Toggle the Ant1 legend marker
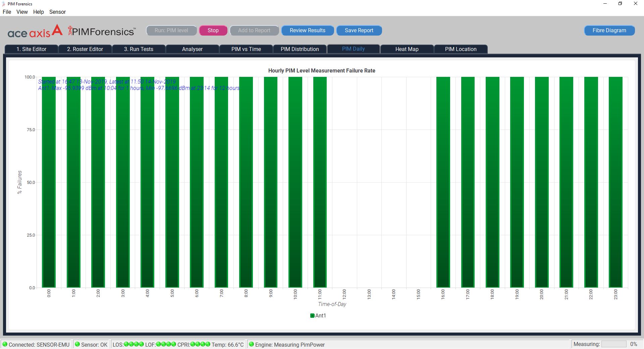644x349 pixels. pos(312,315)
